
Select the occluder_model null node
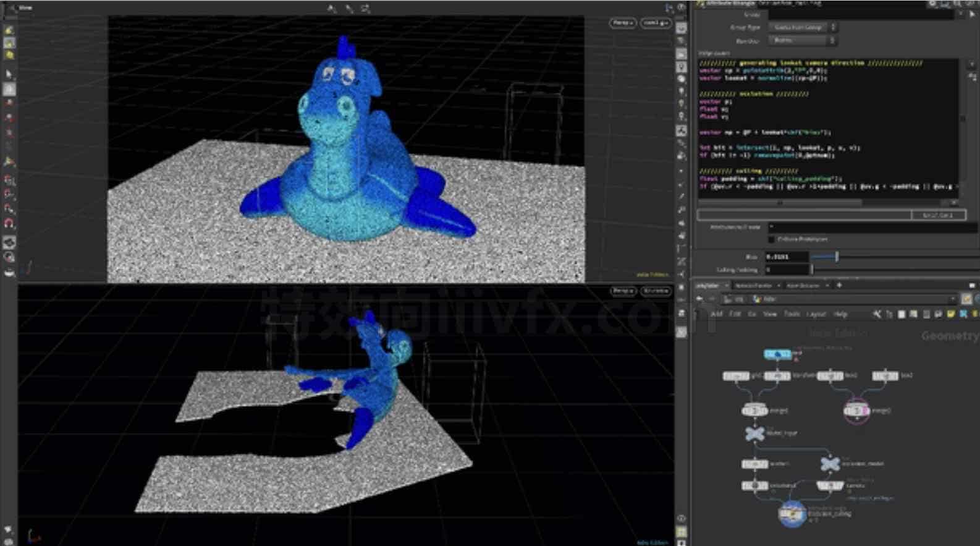pyautogui.click(x=830, y=463)
